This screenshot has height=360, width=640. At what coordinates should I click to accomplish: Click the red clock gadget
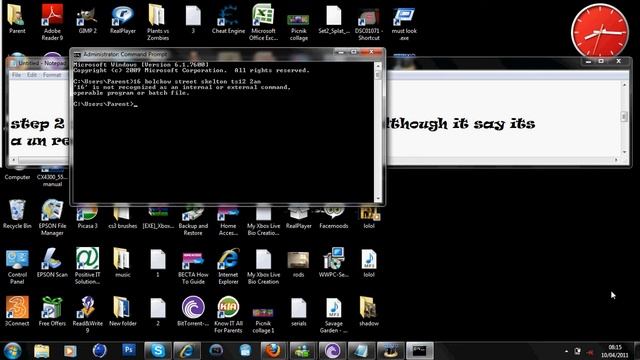600,30
